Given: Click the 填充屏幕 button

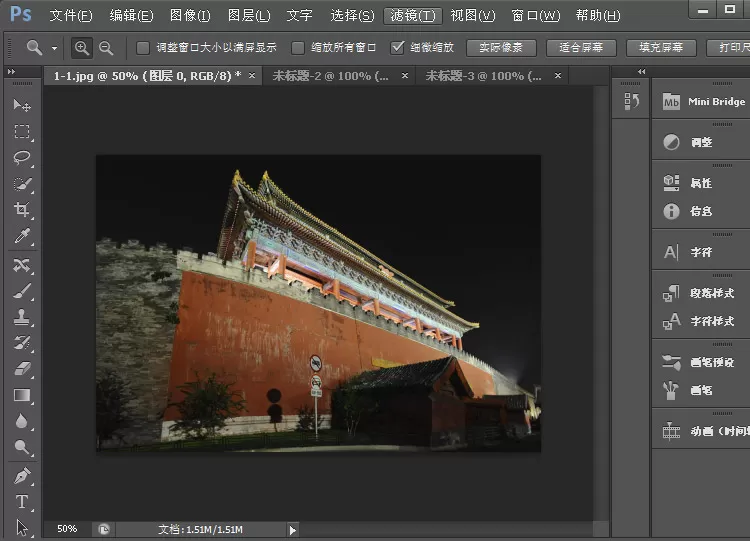Looking at the screenshot, I should (661, 47).
